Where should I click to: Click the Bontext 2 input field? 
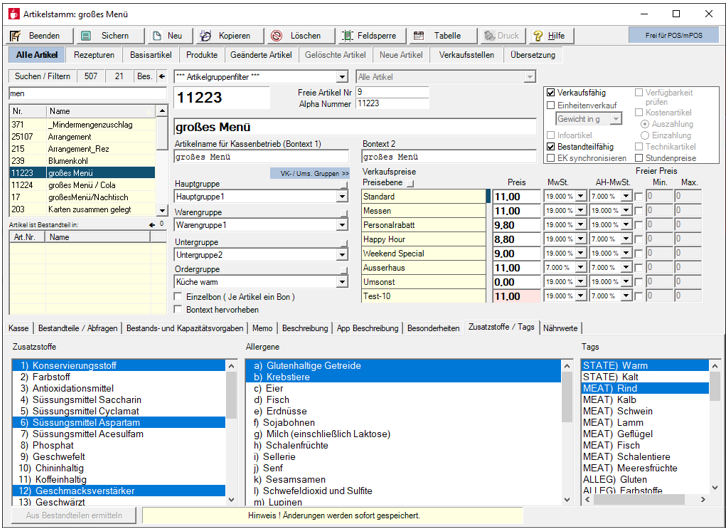(x=449, y=157)
